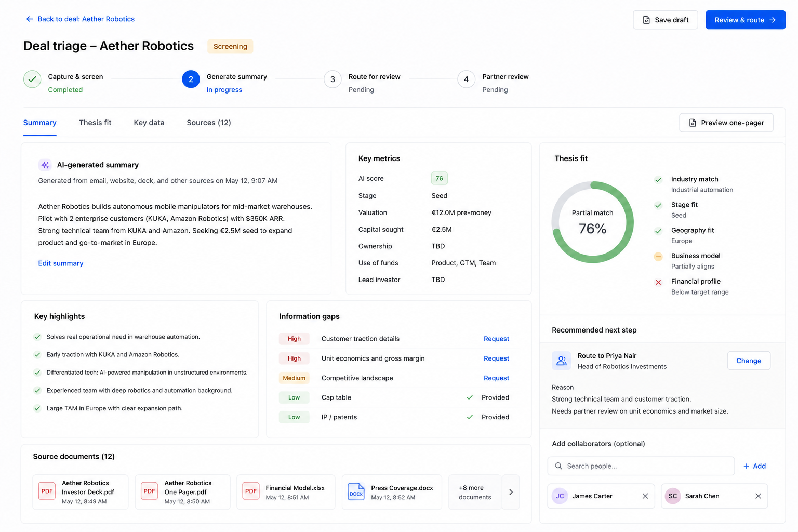This screenshot has width=798, height=532.
Task: Expand source documents with the right chevron
Action: point(511,492)
